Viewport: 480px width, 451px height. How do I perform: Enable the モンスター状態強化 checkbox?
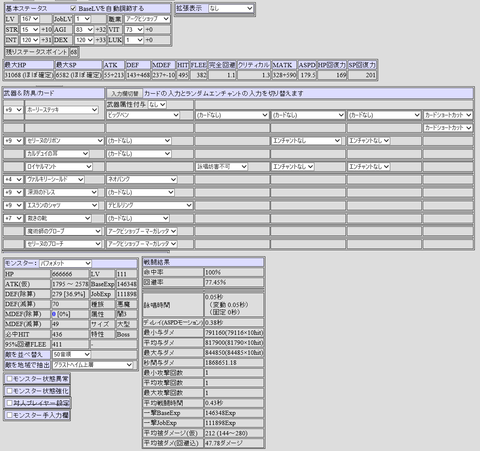[x=9, y=391]
